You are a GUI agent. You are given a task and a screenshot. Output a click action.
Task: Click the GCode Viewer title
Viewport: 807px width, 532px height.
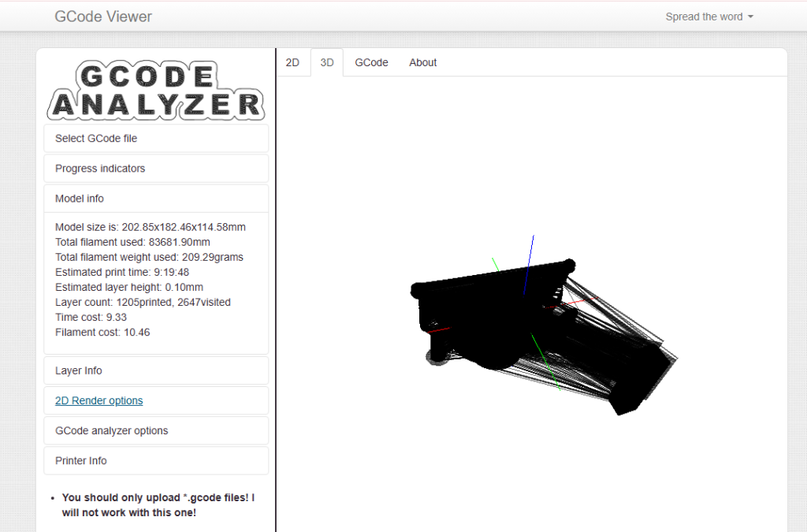[103, 16]
